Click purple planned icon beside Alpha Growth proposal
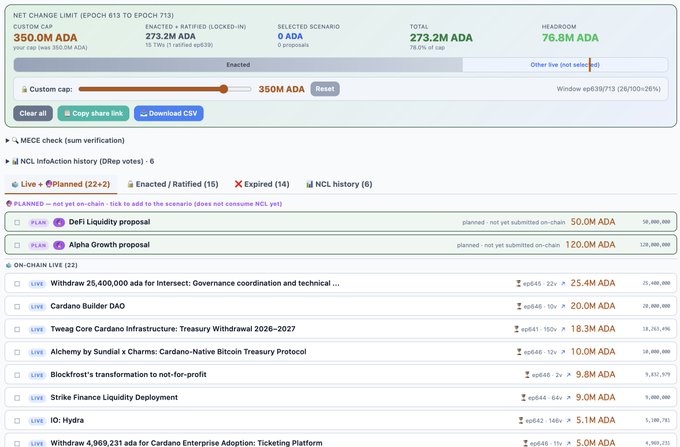This screenshot has width=680, height=447. [x=59, y=245]
